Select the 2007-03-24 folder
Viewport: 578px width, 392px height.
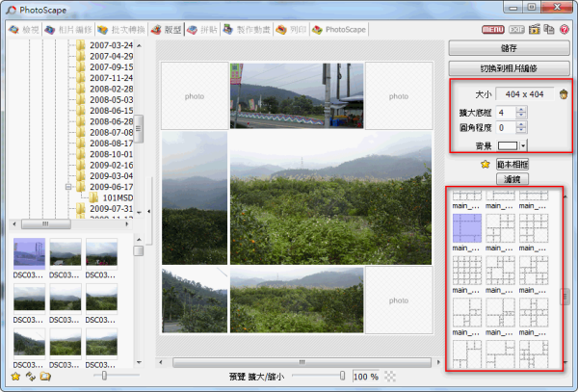pyautogui.click(x=111, y=45)
